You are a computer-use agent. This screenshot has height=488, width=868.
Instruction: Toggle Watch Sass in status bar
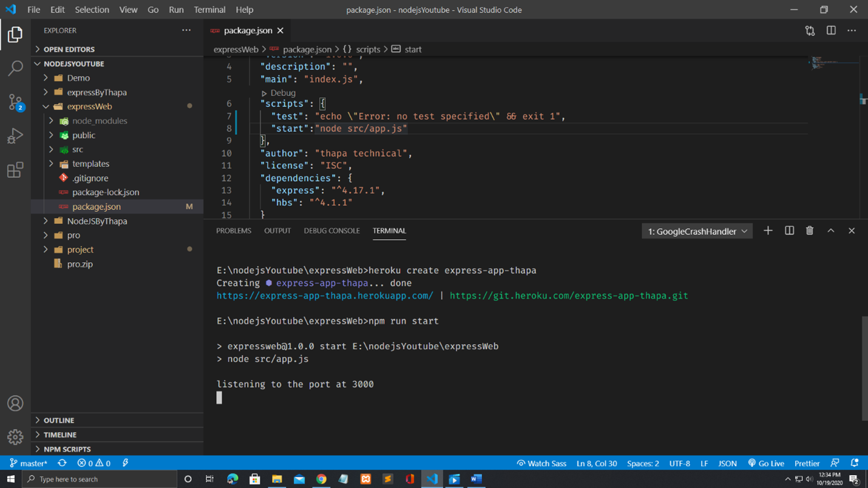click(x=541, y=463)
